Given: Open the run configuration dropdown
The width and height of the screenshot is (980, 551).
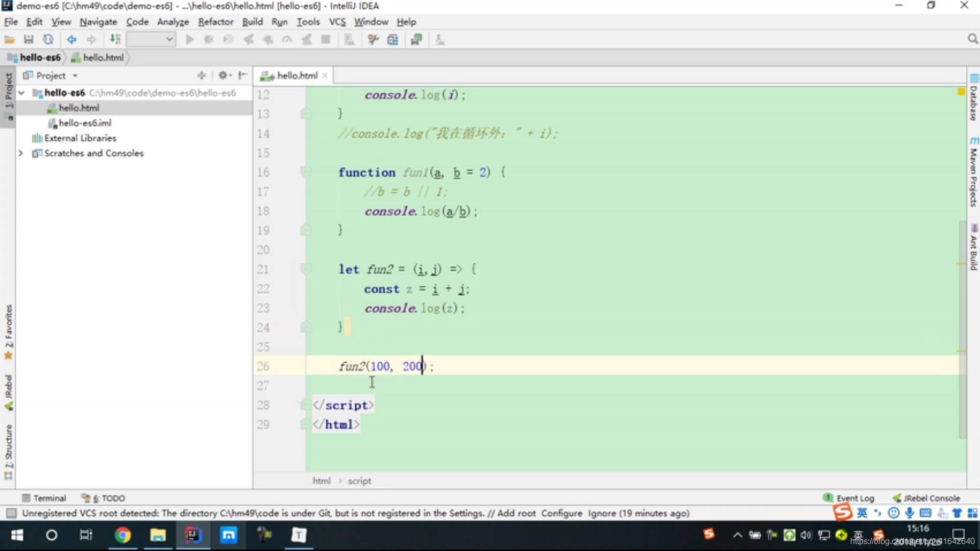Looking at the screenshot, I should pos(151,39).
